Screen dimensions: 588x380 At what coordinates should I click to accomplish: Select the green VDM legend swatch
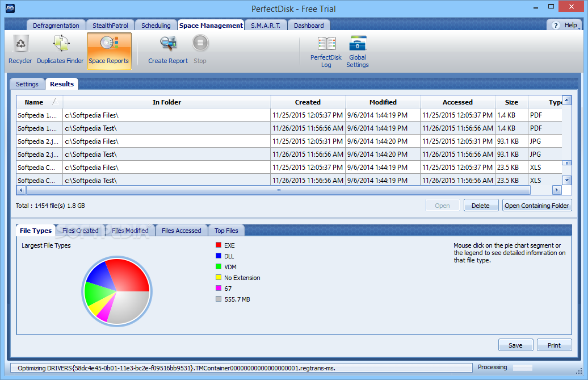tap(219, 267)
